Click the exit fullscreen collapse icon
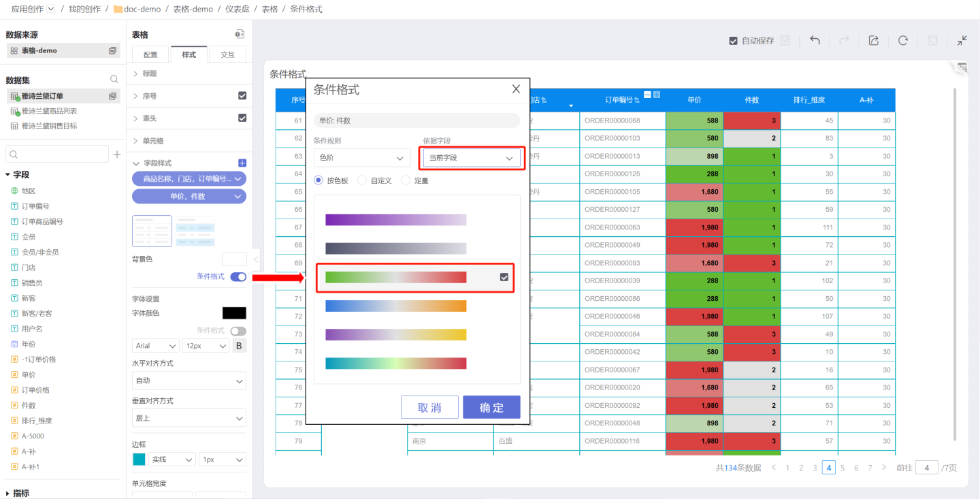The height and width of the screenshot is (499, 980). (962, 40)
